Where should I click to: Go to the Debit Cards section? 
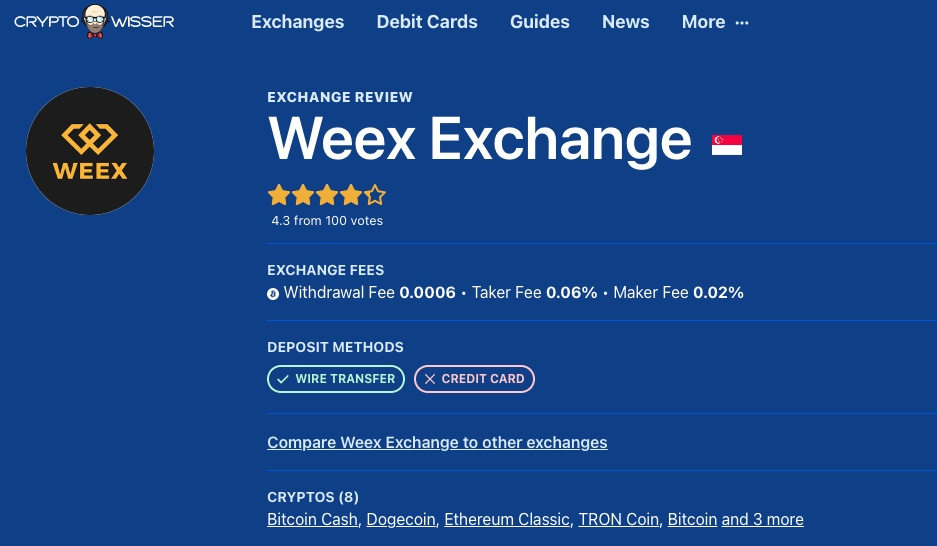click(427, 22)
